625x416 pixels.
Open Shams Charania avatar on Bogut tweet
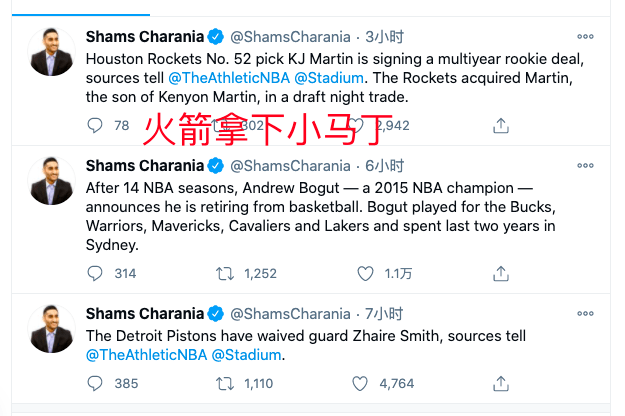(51, 181)
